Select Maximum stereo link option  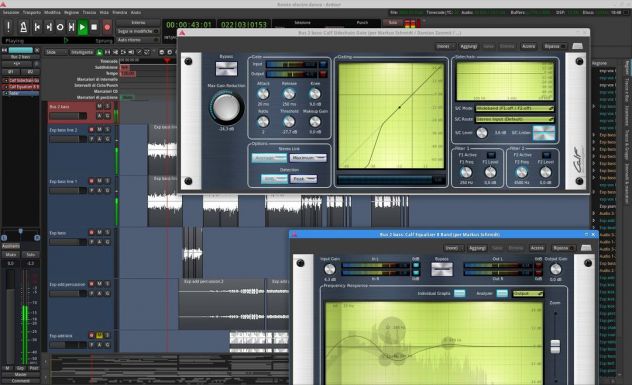click(308, 158)
